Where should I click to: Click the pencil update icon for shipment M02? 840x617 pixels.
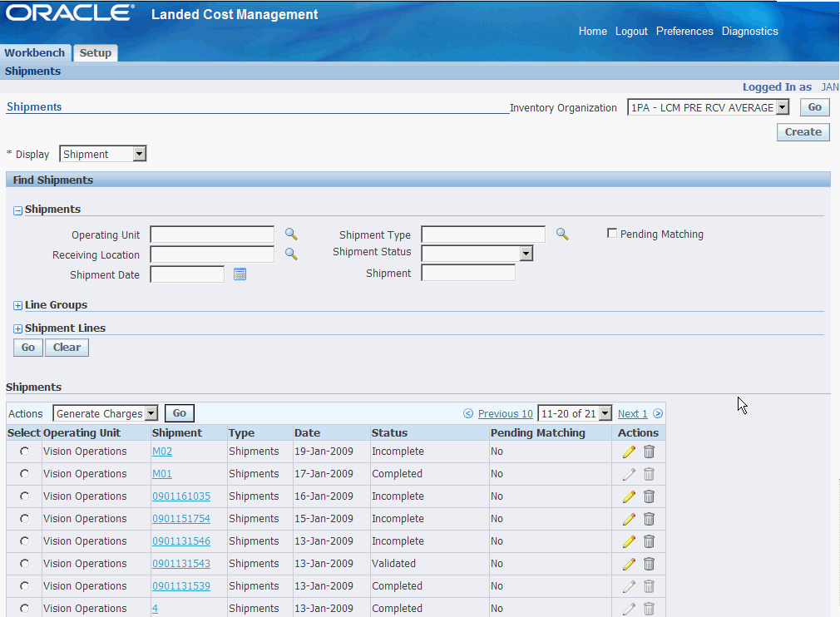[x=629, y=452]
